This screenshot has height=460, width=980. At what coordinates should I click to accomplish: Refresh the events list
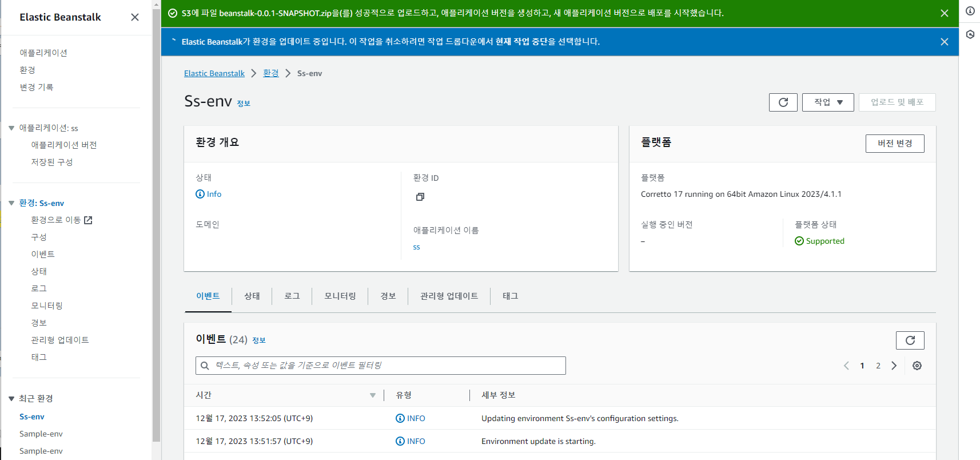pyautogui.click(x=910, y=340)
